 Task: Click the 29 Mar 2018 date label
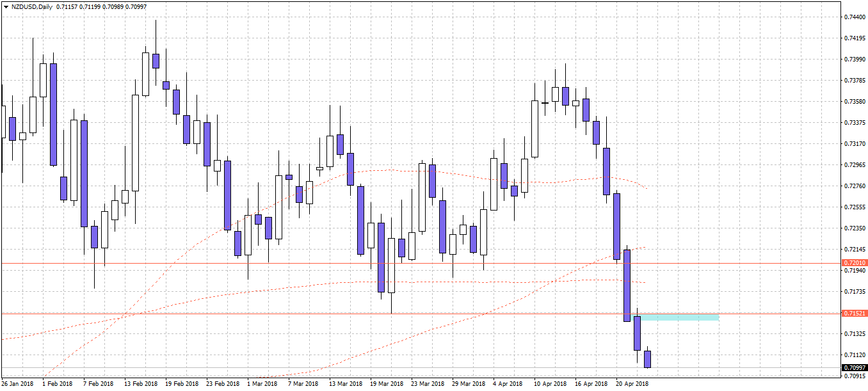click(469, 384)
